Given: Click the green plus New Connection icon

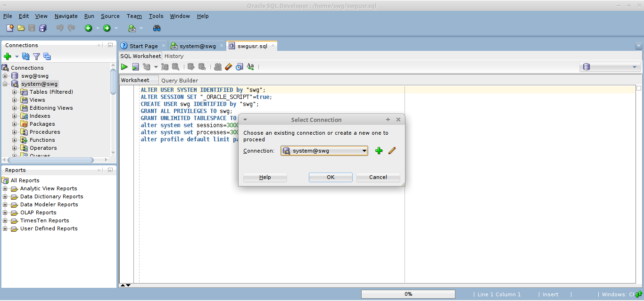Looking at the screenshot, I should (7, 57).
